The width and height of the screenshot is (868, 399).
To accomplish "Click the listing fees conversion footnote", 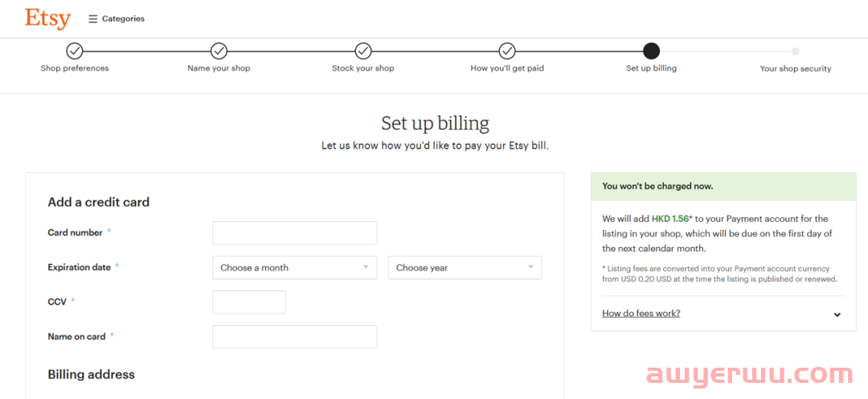I will [x=719, y=274].
